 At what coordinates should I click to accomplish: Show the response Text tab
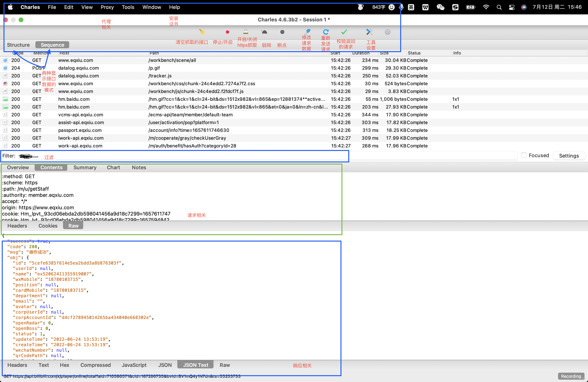coord(44,365)
